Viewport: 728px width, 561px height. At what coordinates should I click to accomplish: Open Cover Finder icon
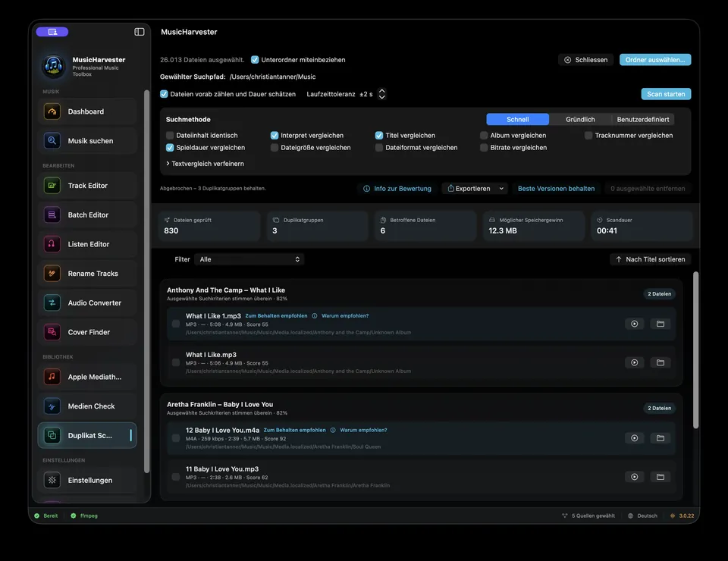[x=52, y=332]
